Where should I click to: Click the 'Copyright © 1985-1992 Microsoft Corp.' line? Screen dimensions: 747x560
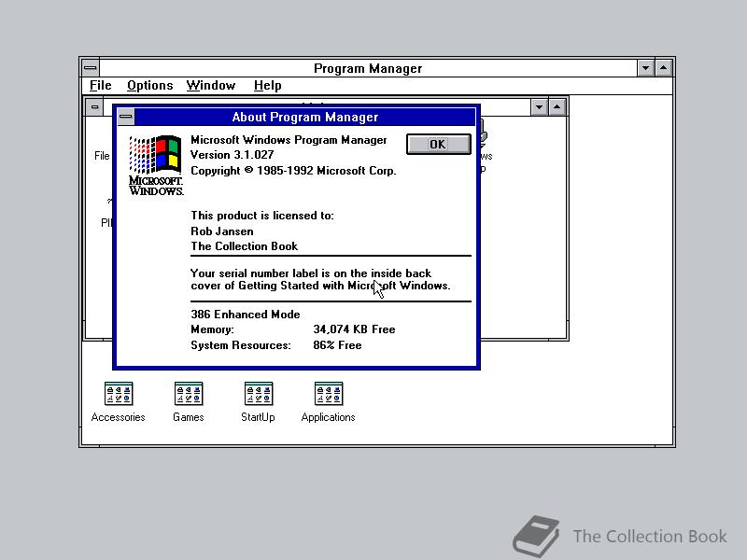click(x=293, y=171)
